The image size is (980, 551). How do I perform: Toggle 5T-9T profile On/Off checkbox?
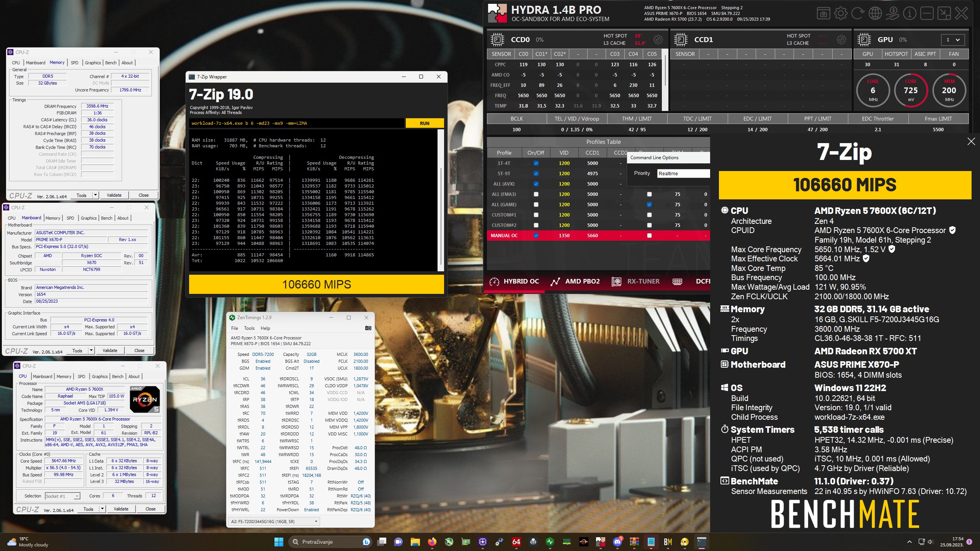pos(536,174)
